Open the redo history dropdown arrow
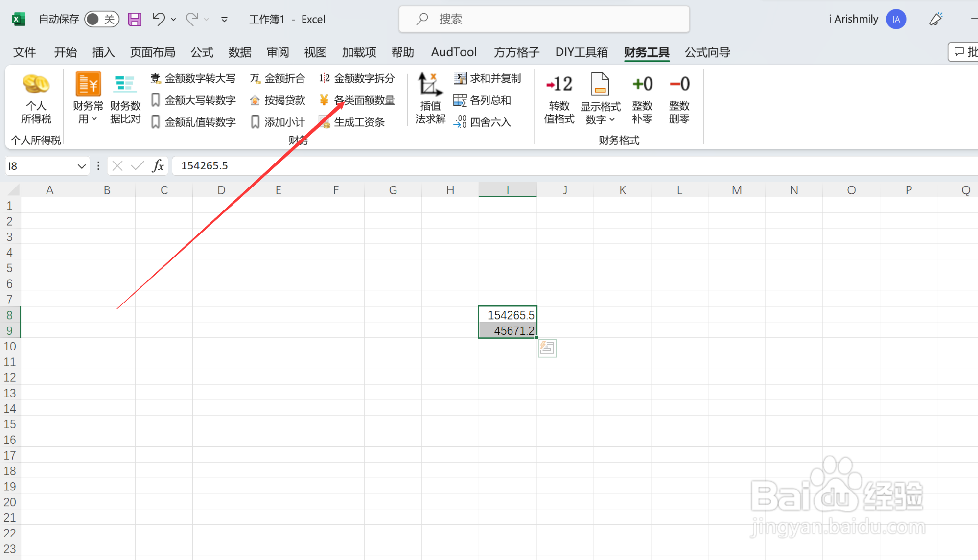978x560 pixels. [207, 20]
